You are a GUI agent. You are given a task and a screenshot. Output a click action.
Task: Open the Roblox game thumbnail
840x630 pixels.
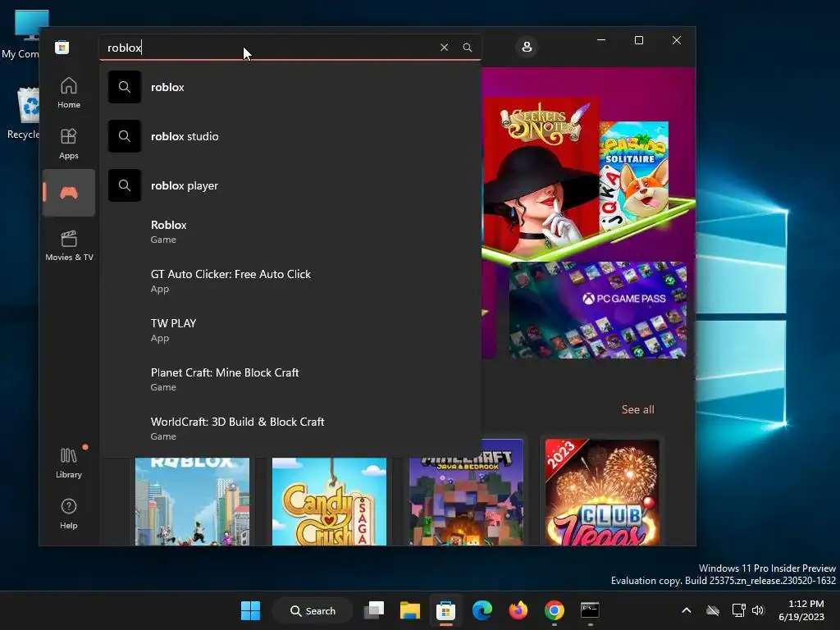[192, 501]
